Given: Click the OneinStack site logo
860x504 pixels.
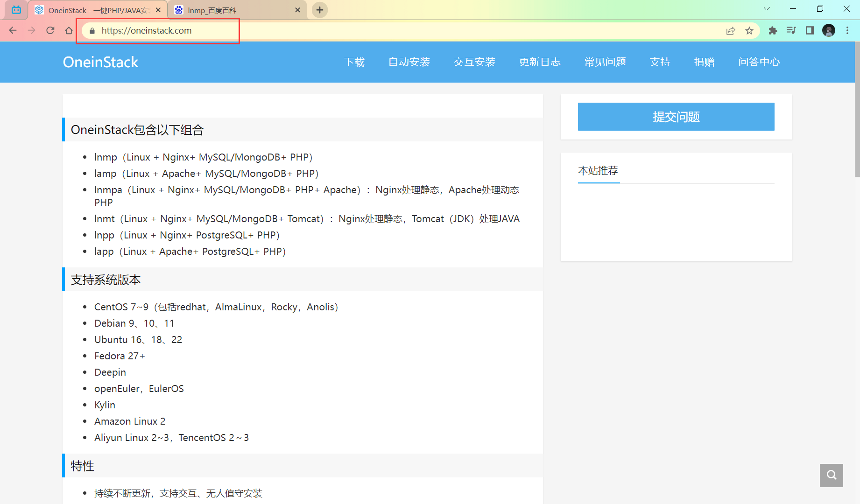Looking at the screenshot, I should click(x=100, y=62).
